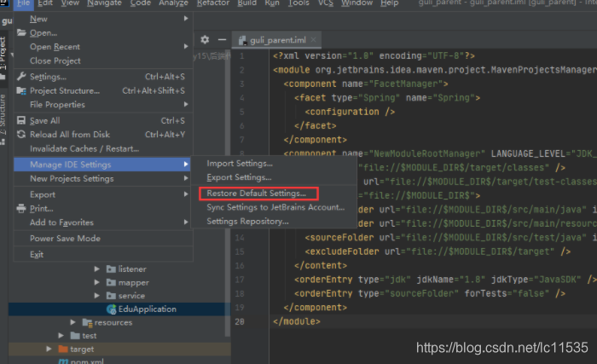The height and width of the screenshot is (364, 597).
Task: Open the Open... folder icon entry
Action: tap(21, 32)
